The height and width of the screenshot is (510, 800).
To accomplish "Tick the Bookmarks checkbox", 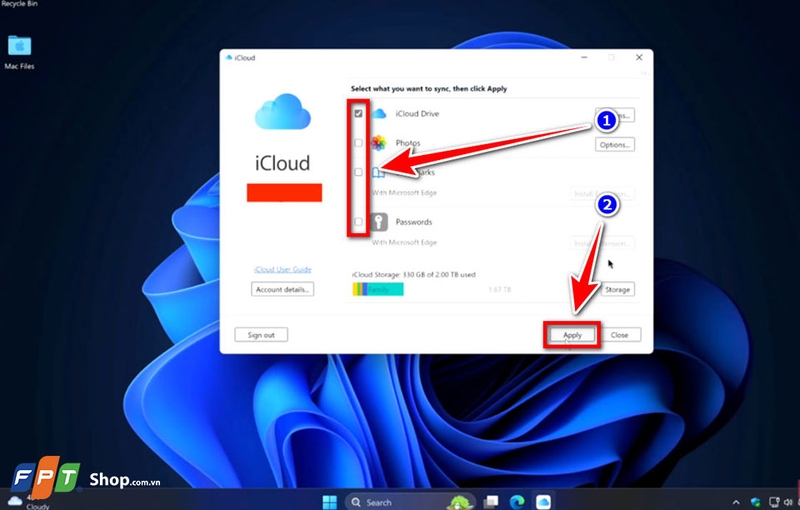I will point(359,172).
